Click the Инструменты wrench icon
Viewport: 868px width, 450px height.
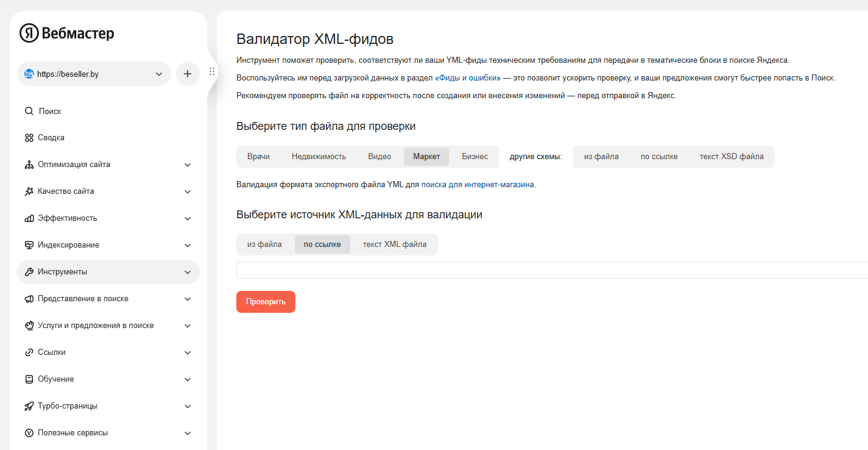[29, 272]
